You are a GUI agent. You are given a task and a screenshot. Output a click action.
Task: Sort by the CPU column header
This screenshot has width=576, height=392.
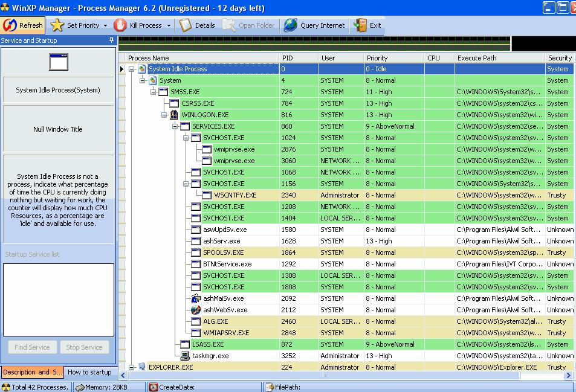(439, 58)
